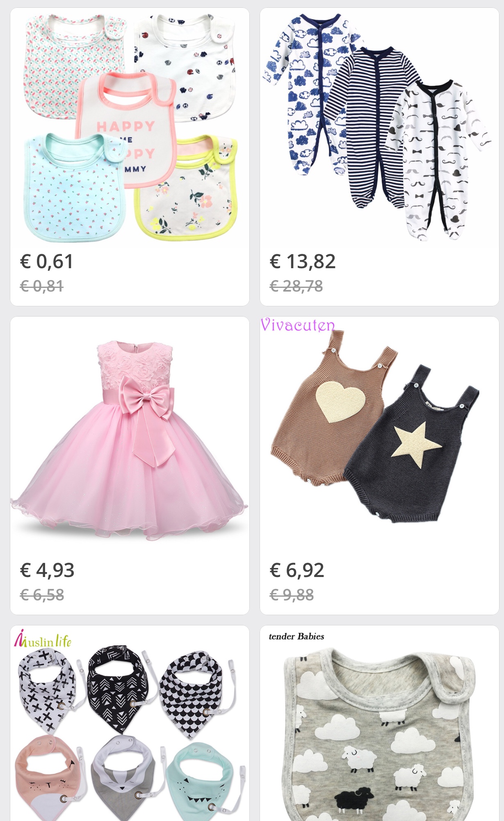The height and width of the screenshot is (821, 504).
Task: View the bandana bibs six-pack image
Action: 130,723
